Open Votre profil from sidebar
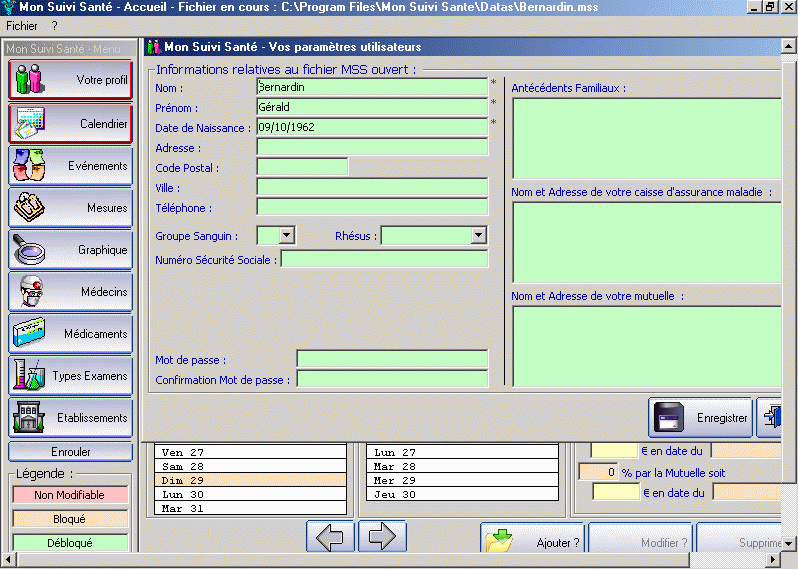Viewport: 798px width, 569px height. [x=71, y=80]
